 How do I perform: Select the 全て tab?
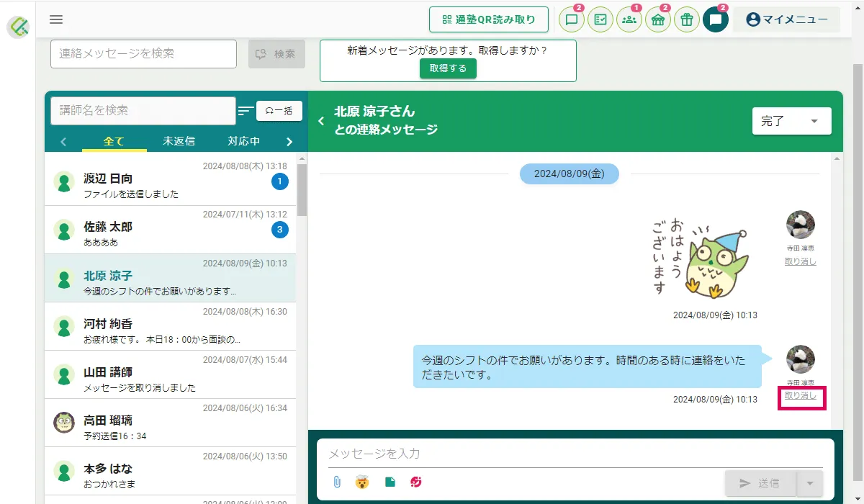click(114, 142)
